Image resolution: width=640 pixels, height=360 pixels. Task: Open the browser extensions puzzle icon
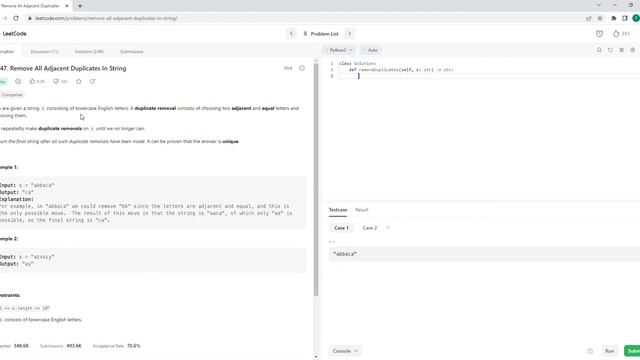613,18
